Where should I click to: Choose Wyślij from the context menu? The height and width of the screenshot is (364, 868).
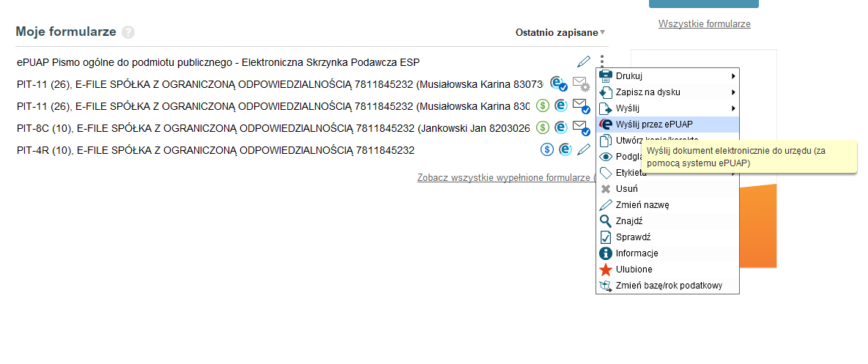pos(667,108)
